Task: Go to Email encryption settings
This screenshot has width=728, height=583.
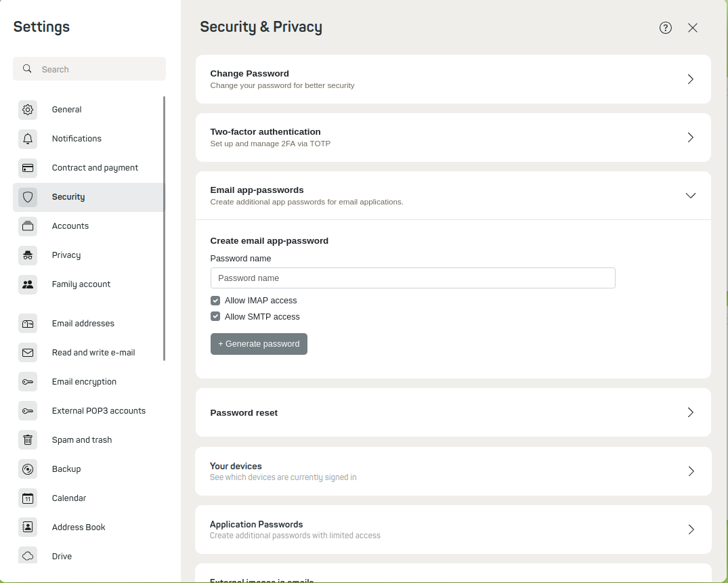Action: pos(84,382)
